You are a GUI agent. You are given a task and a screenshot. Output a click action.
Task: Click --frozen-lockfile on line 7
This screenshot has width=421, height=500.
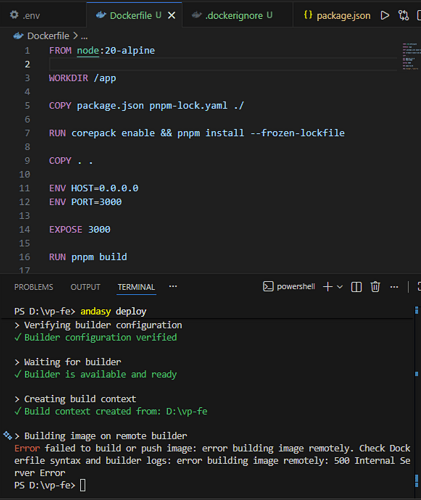click(297, 133)
